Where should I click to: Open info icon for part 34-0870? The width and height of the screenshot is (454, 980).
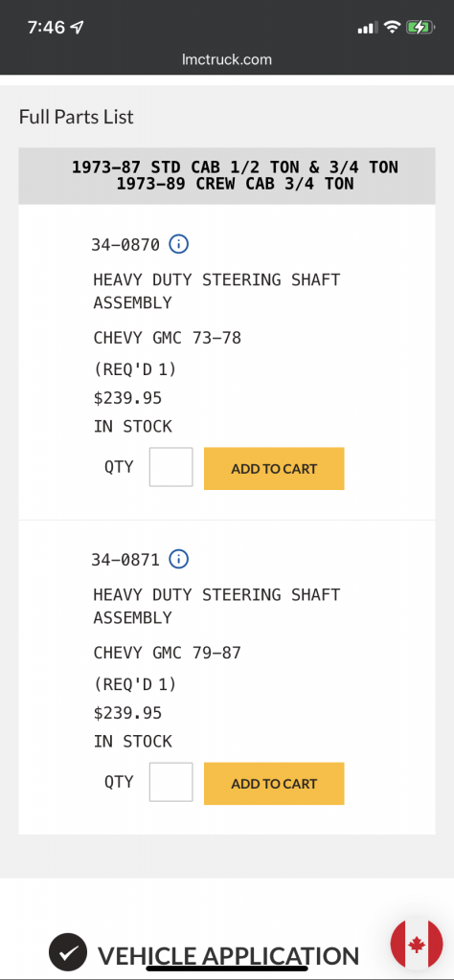click(x=179, y=244)
